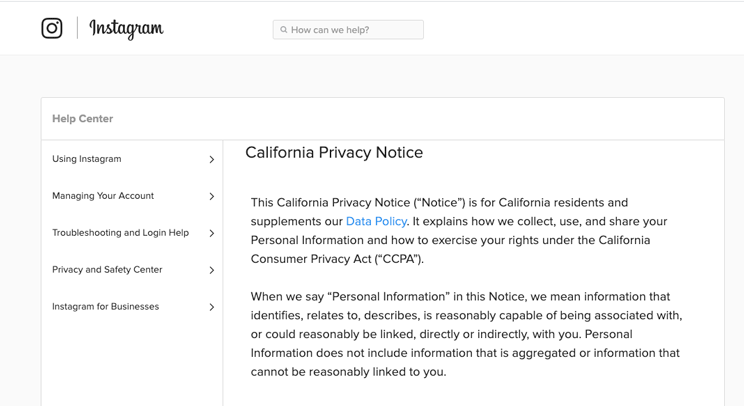Expand the Managing Your Account arrow
Viewport: 744px width, 406px height.
click(212, 196)
